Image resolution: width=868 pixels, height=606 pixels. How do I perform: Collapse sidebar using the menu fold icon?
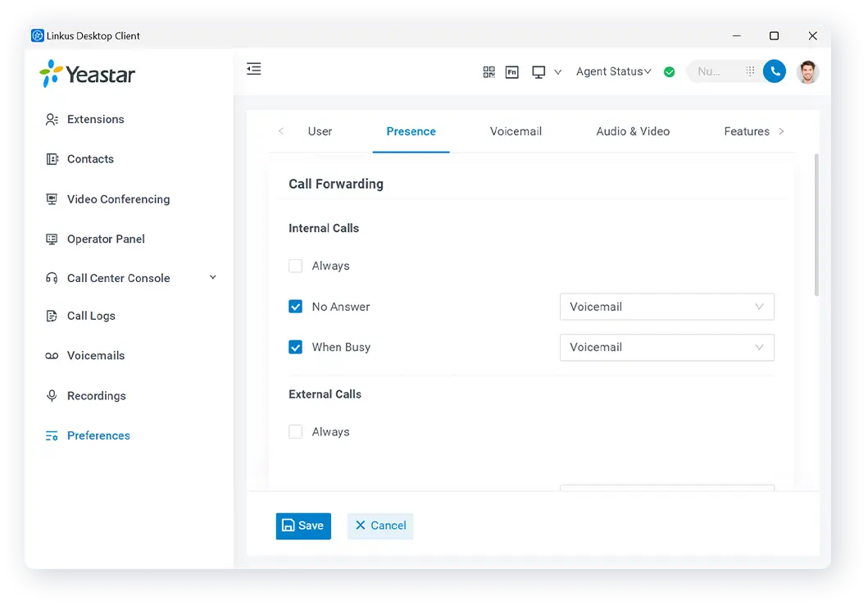pos(254,70)
